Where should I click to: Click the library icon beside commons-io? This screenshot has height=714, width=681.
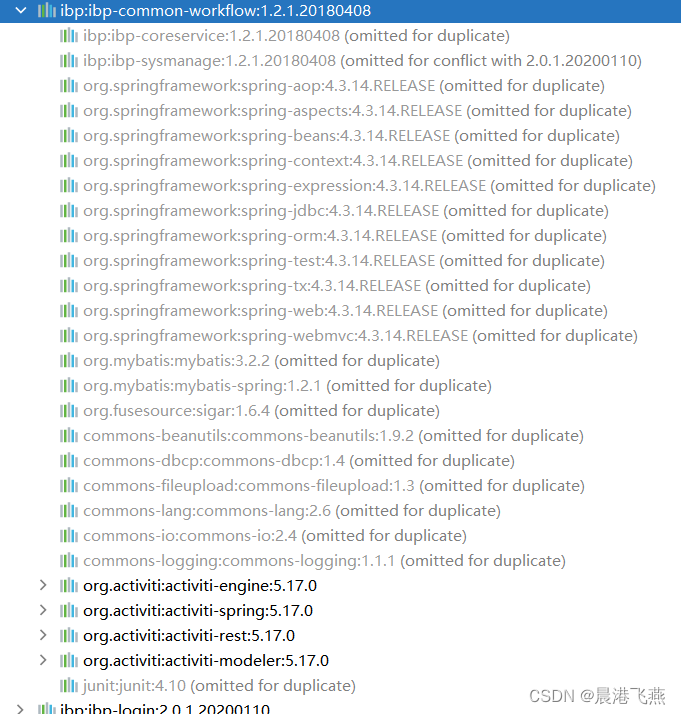[x=69, y=536]
